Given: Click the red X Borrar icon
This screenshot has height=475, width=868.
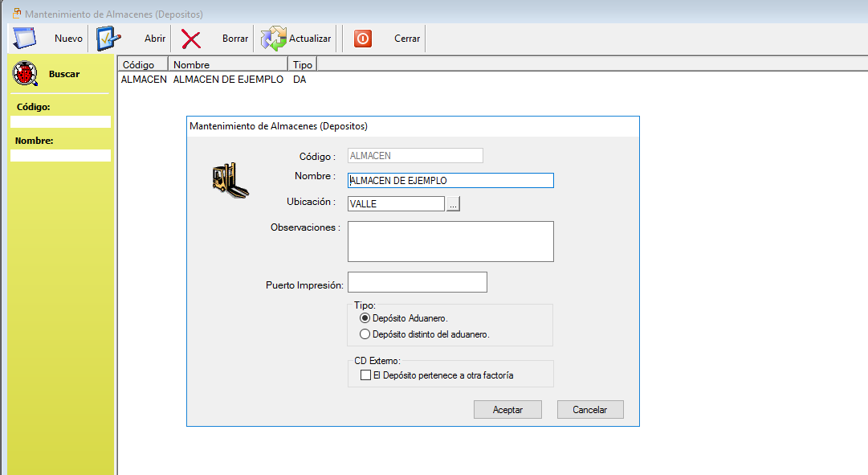Looking at the screenshot, I should point(191,39).
